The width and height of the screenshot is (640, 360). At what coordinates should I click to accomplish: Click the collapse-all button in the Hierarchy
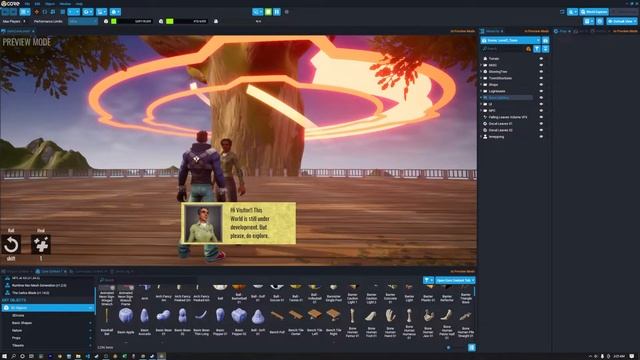click(x=546, y=49)
